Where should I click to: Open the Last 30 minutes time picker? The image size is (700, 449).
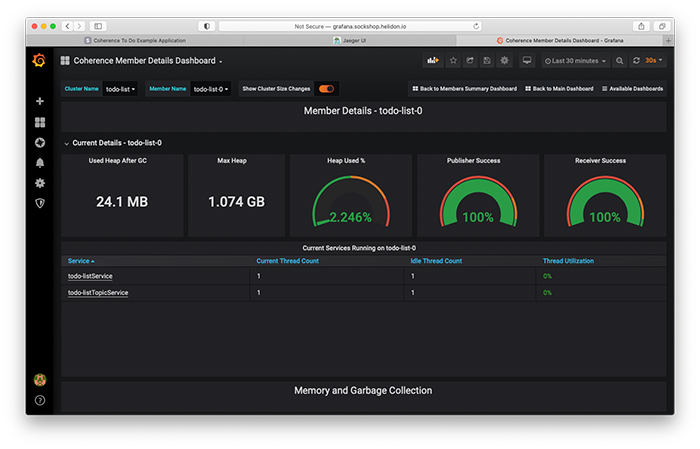click(575, 60)
